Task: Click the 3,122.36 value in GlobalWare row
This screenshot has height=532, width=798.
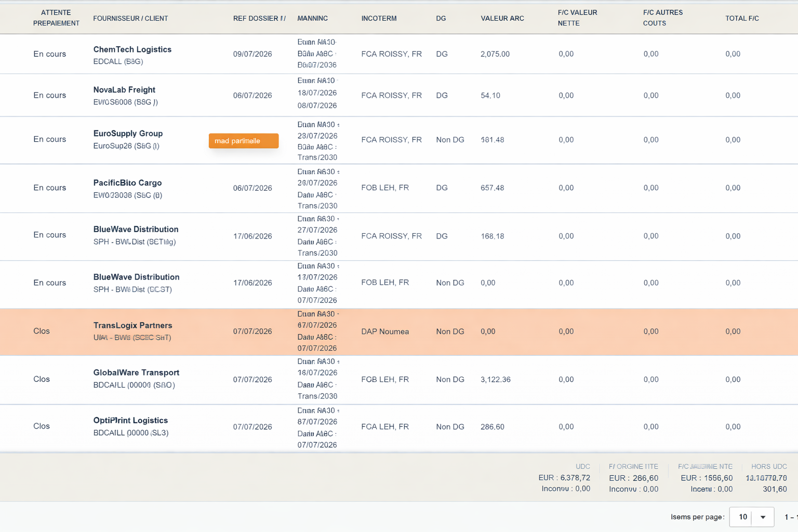Action: (x=496, y=380)
